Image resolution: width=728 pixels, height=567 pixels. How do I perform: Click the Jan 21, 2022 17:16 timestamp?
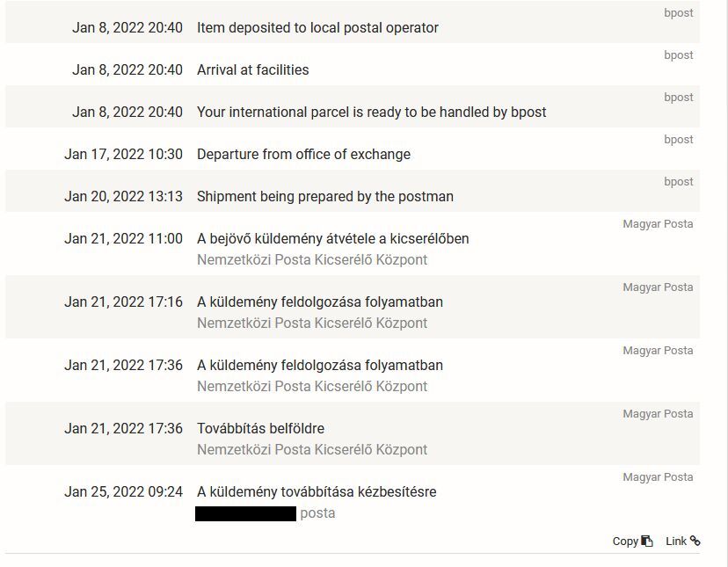point(123,302)
